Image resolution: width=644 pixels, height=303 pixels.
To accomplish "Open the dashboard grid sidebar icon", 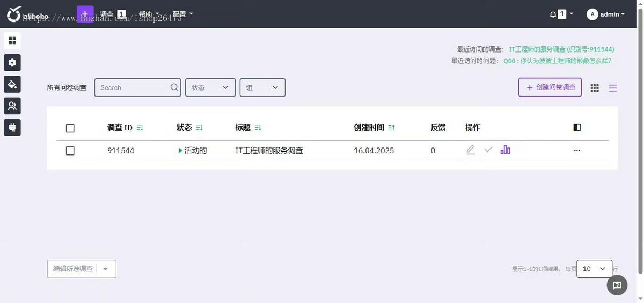I will (12, 40).
